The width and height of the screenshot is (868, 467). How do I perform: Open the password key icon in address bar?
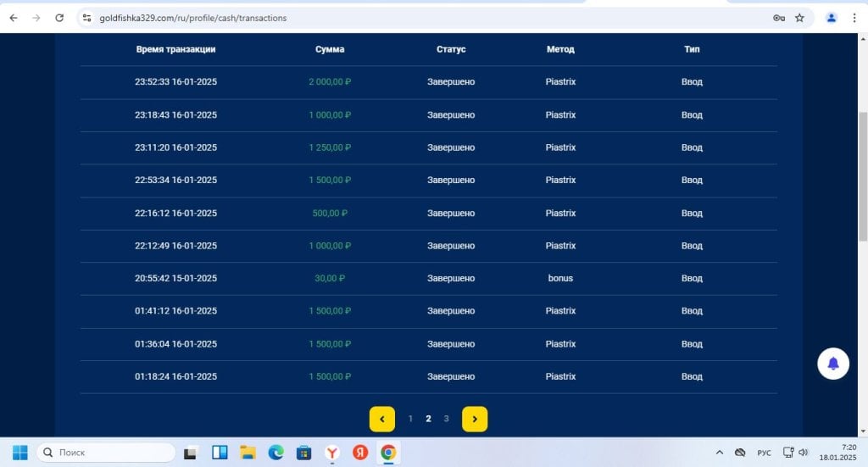pos(779,18)
